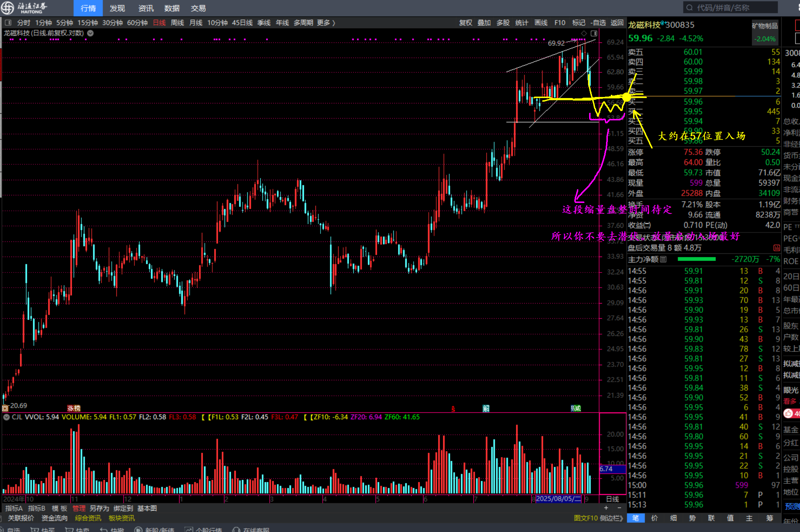Click 管理 in the indicator toolbar
The width and height of the screenshot is (800, 532).
[79, 508]
